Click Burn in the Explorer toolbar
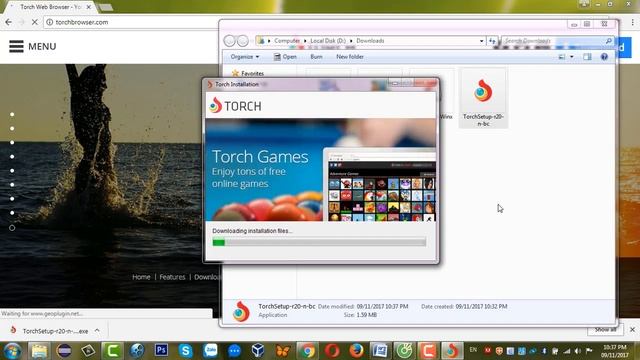The height and width of the screenshot is (360, 640). point(316,57)
